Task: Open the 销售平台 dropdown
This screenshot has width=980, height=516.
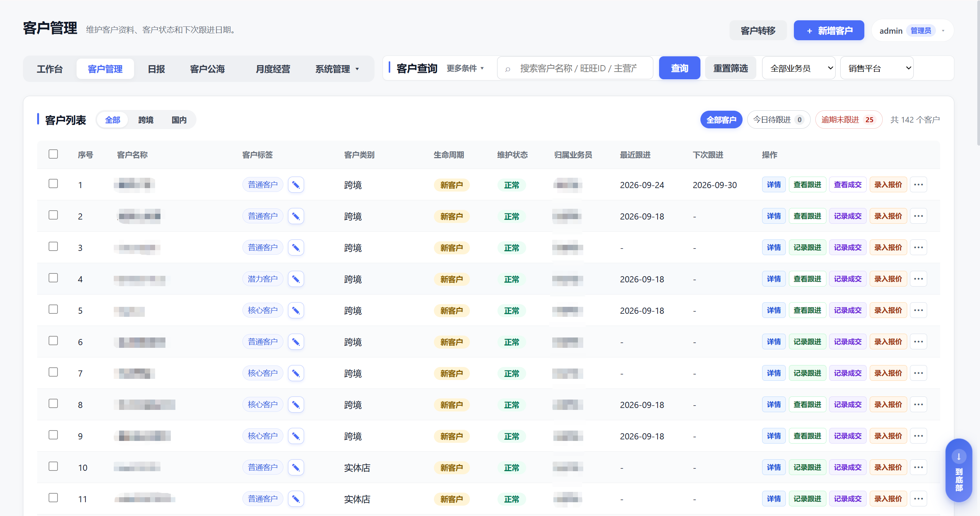Action: (877, 68)
